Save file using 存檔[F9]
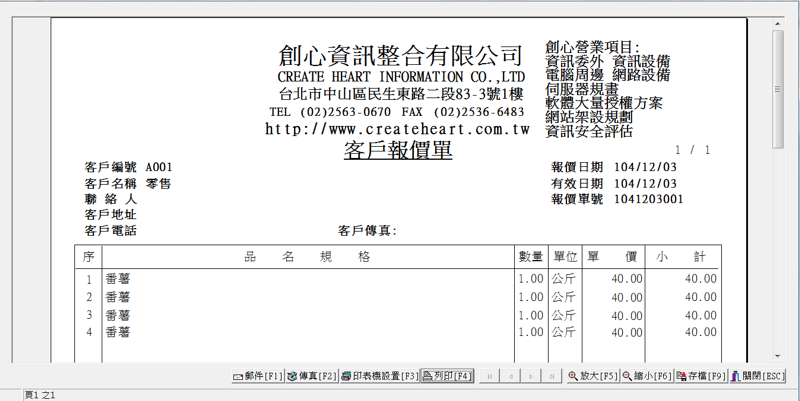800x401 pixels. coord(701,376)
